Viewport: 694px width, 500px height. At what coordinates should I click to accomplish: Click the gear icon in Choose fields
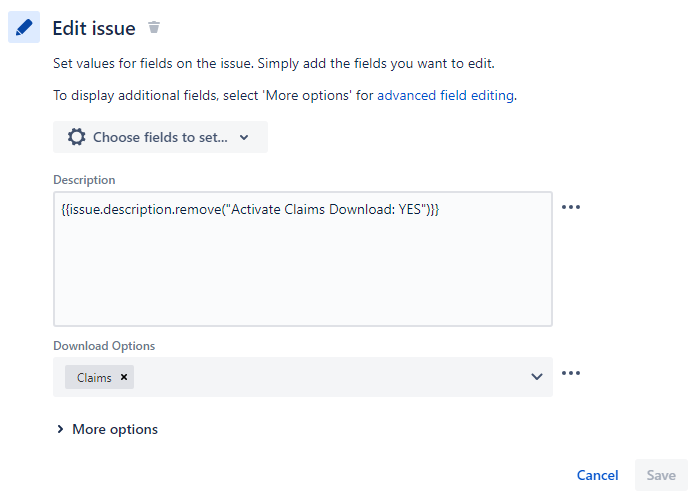click(x=77, y=137)
